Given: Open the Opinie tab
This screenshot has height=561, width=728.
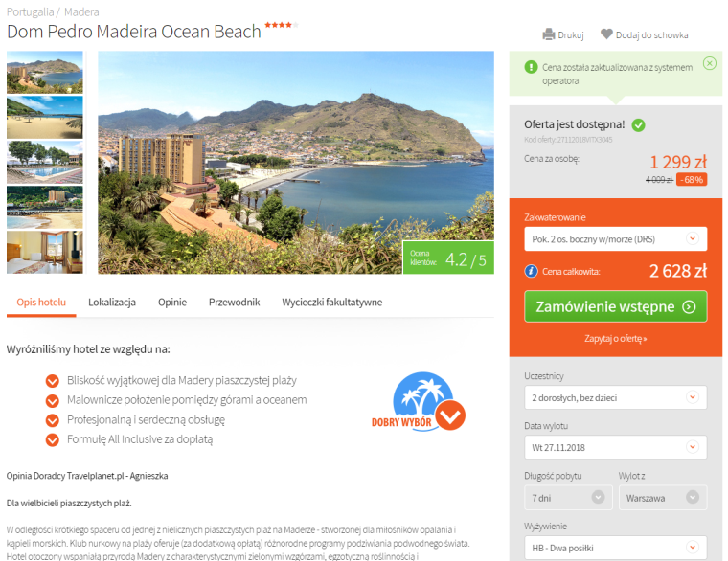Looking at the screenshot, I should point(172,303).
